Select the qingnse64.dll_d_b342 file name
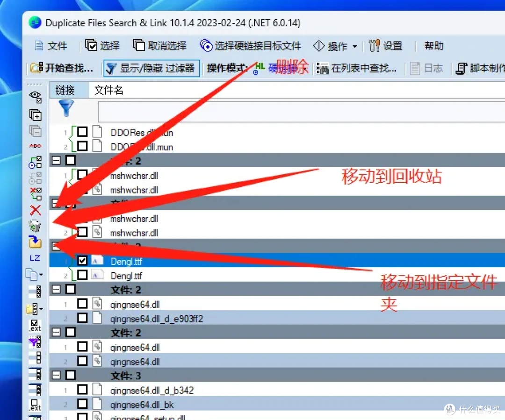The width and height of the screenshot is (505, 420). point(151,390)
